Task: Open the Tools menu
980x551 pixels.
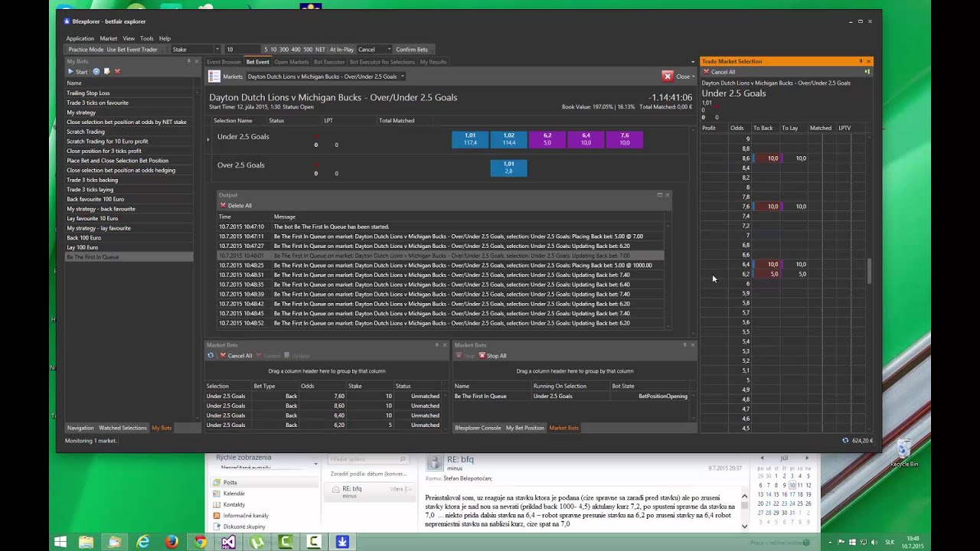Action: (146, 38)
